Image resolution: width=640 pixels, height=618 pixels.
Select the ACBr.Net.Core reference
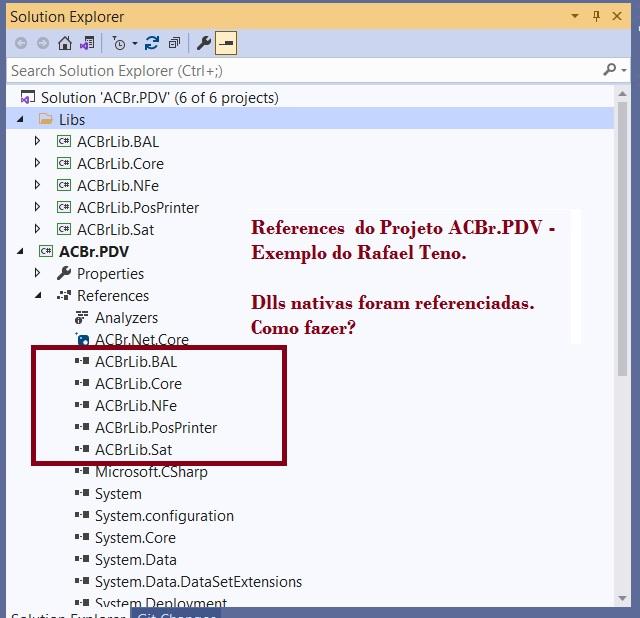[142, 340]
